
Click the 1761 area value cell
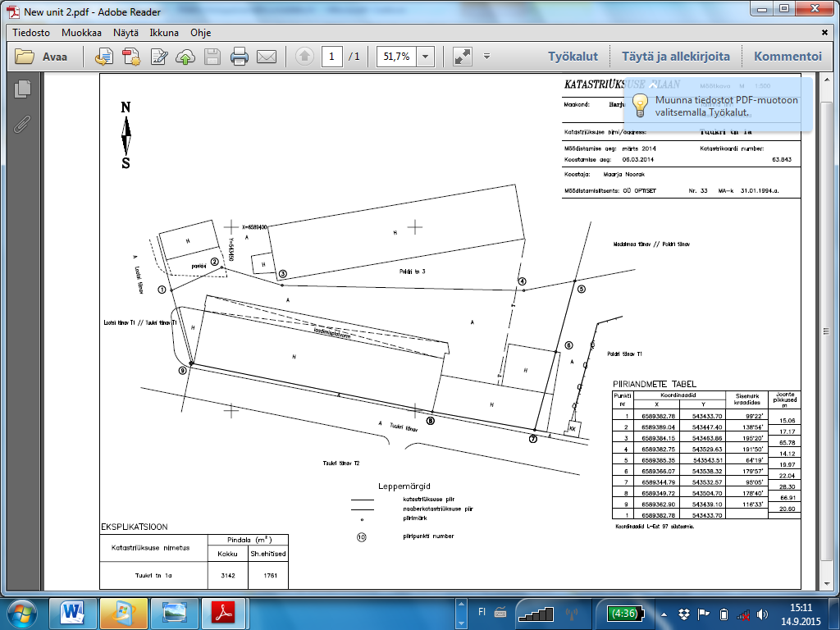(270, 575)
